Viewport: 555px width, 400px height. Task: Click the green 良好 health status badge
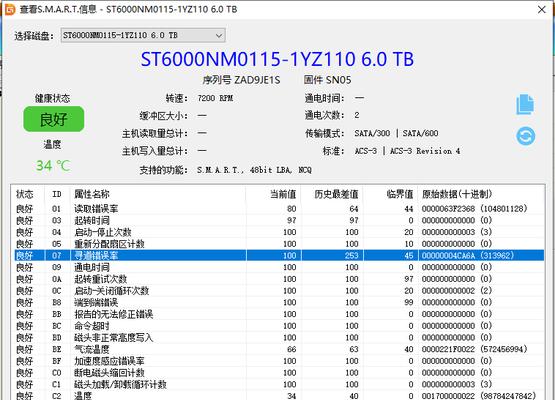[x=54, y=119]
